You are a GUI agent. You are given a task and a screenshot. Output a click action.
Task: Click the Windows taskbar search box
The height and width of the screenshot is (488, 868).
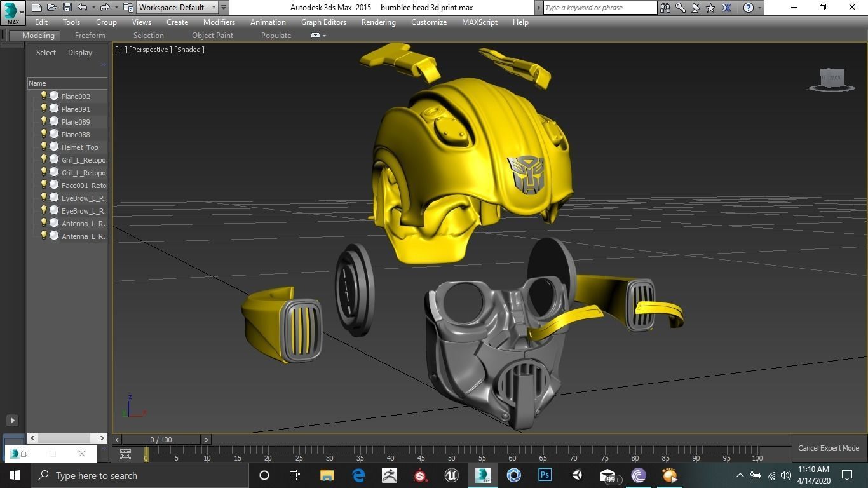coord(139,475)
